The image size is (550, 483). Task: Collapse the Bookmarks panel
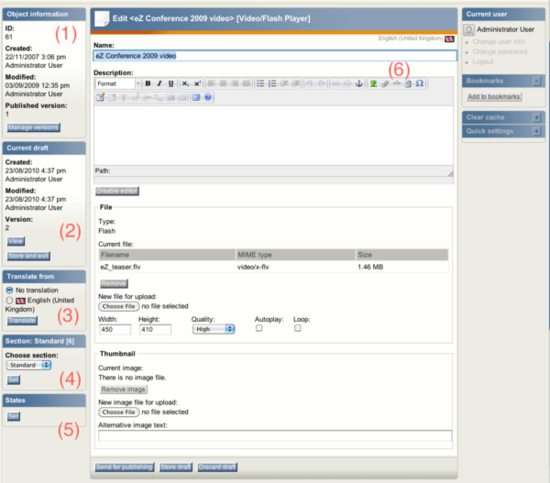point(536,81)
